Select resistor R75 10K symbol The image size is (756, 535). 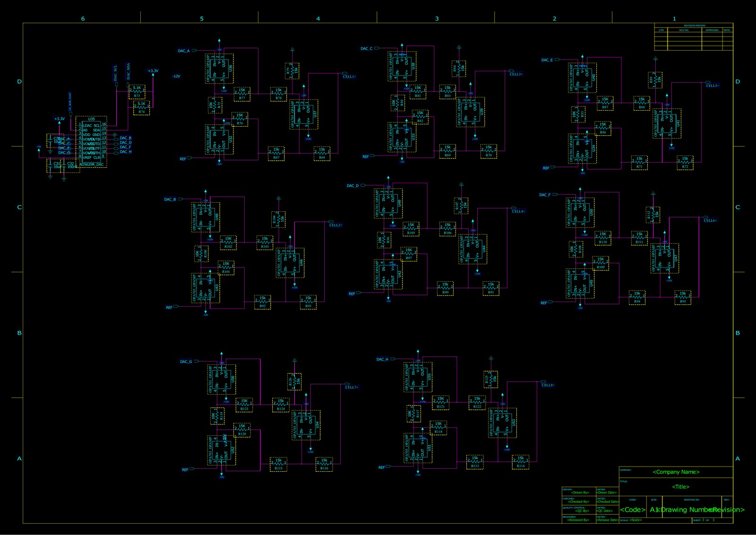[x=215, y=105]
